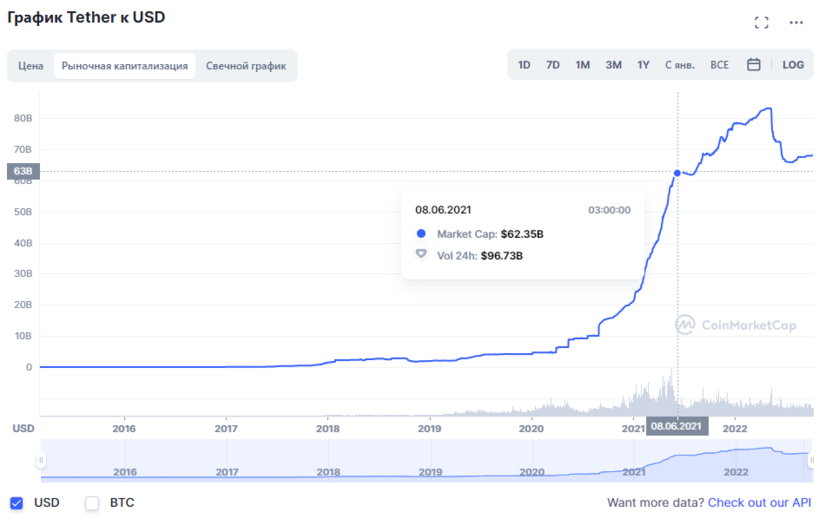832x525 pixels.
Task: Set range to 1Y
Action: point(643,65)
